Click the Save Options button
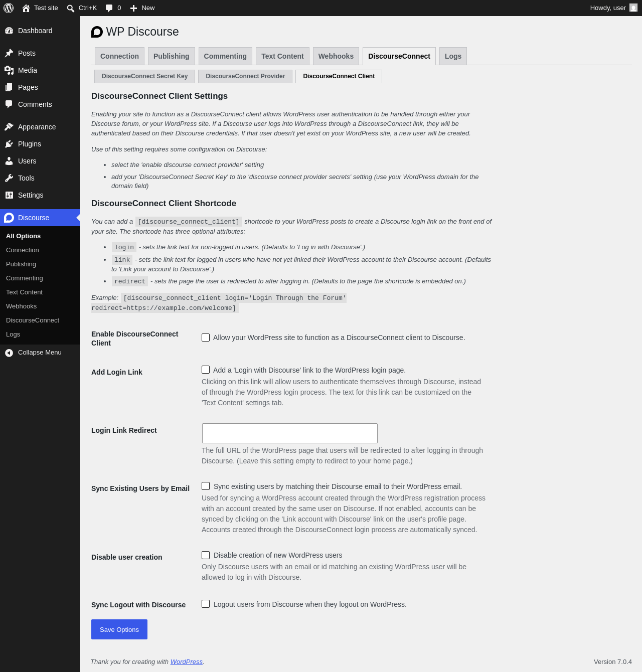642x672 pixels. point(119,629)
